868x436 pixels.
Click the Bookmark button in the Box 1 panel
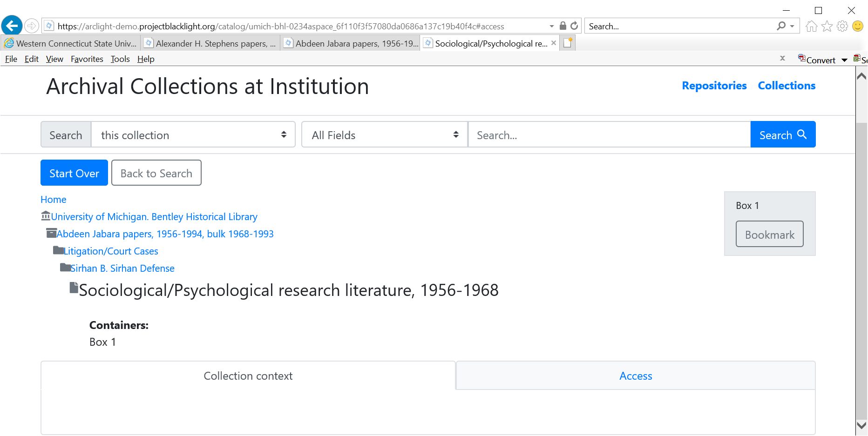(x=769, y=234)
